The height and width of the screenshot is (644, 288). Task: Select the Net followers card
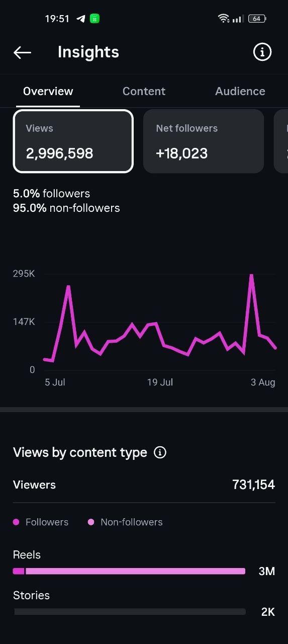204,141
